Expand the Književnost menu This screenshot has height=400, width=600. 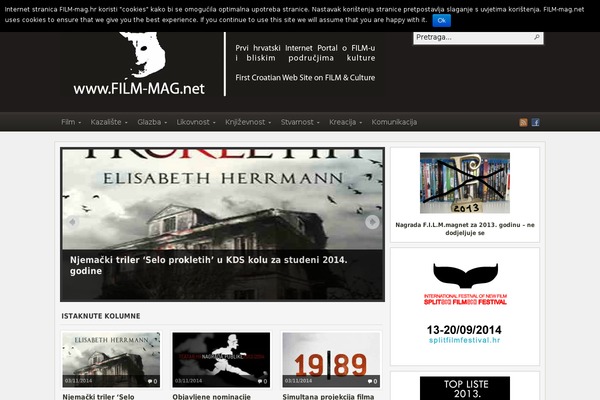(x=248, y=122)
